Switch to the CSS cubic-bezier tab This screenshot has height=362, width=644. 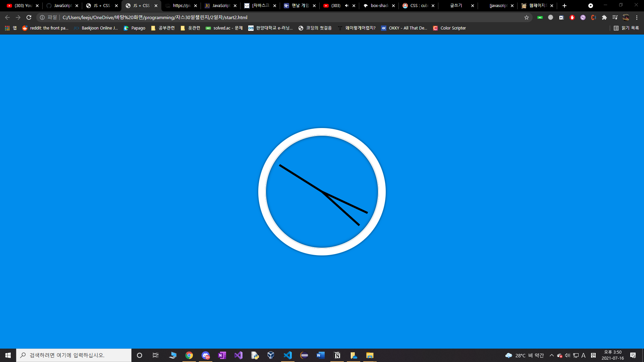[418, 6]
